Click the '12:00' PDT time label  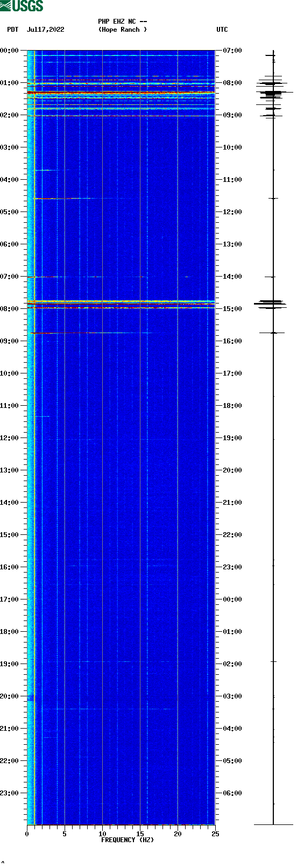tap(10, 438)
